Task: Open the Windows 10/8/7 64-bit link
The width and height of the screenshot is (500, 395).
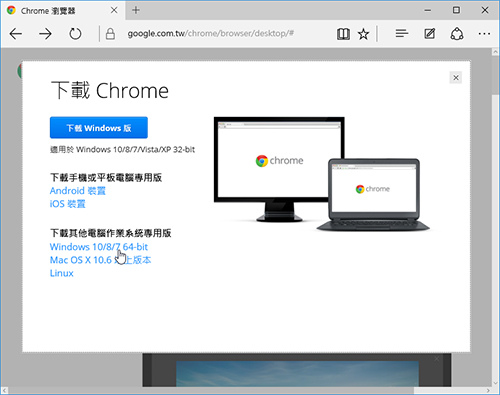Action: 99,247
